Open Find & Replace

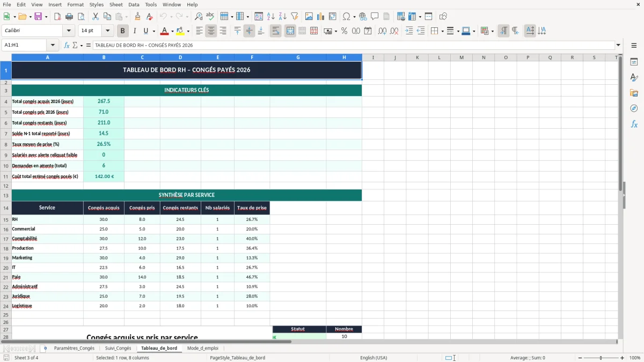(199, 17)
